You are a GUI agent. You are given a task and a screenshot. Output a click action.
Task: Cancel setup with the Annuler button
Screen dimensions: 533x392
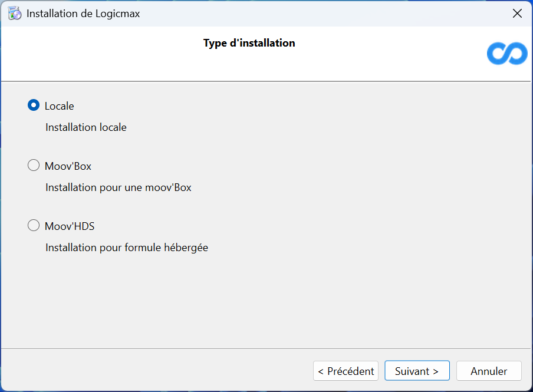[x=489, y=371]
